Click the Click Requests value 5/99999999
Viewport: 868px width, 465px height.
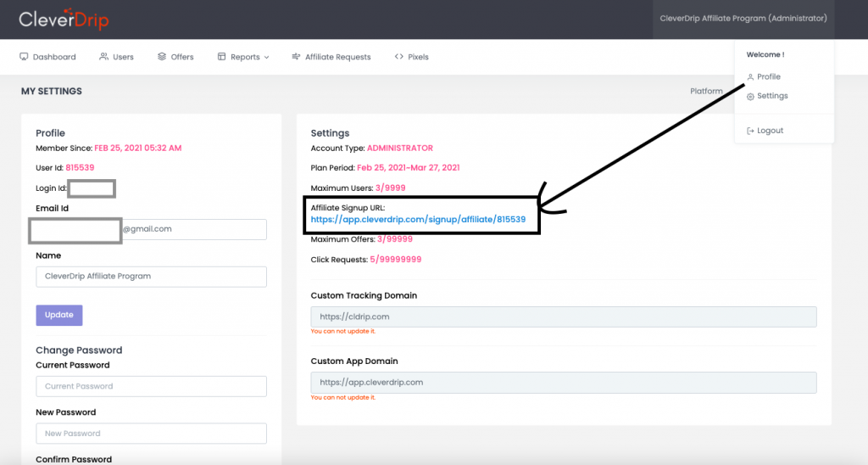click(396, 260)
